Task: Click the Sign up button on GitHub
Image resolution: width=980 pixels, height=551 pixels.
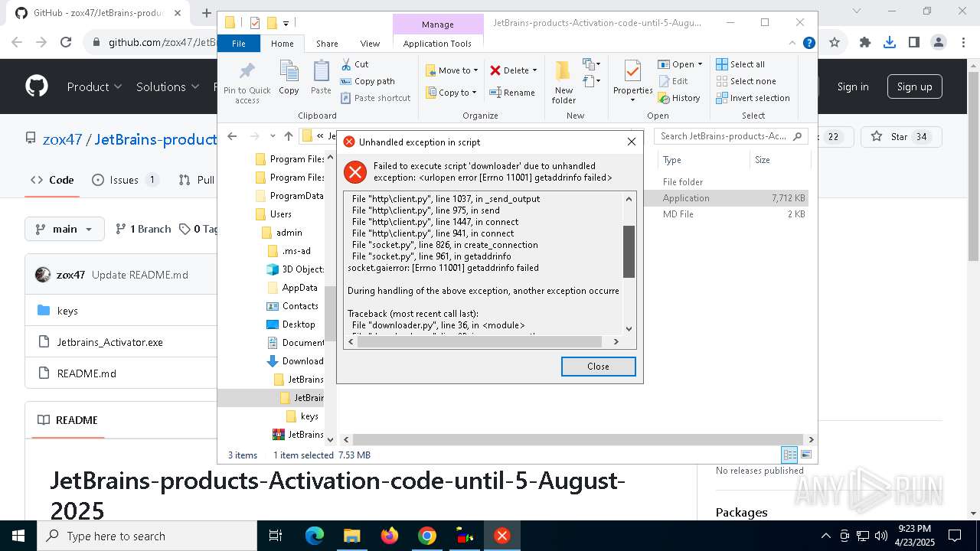Action: tap(914, 86)
